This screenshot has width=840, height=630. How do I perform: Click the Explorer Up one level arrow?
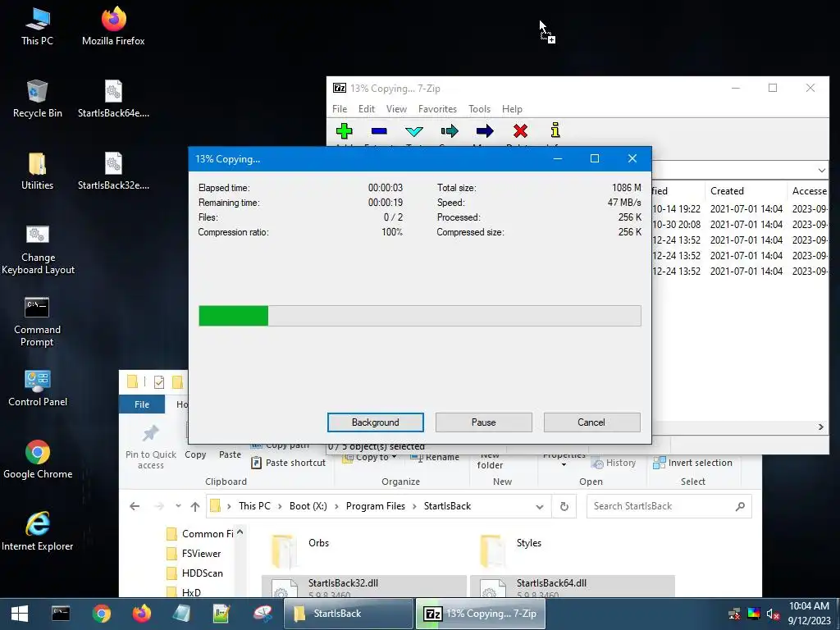point(195,506)
